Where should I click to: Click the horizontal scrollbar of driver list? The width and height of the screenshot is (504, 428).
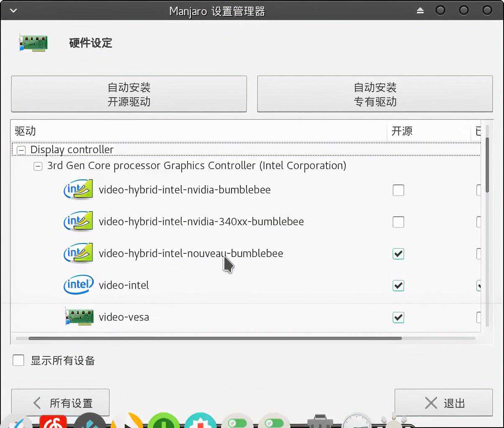tap(215, 338)
